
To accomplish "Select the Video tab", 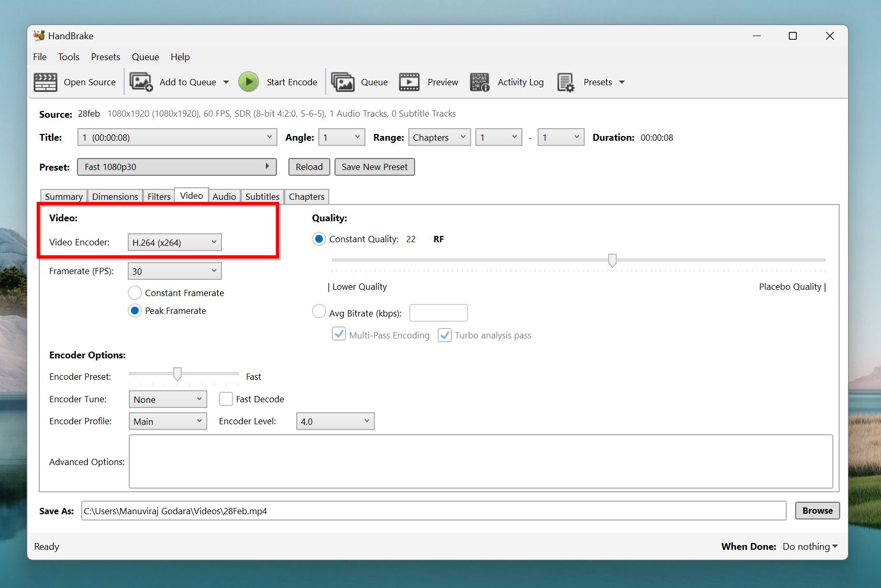I will click(x=192, y=196).
